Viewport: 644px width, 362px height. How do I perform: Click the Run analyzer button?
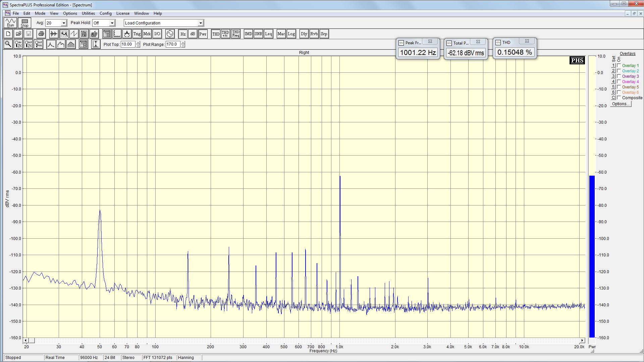11,23
